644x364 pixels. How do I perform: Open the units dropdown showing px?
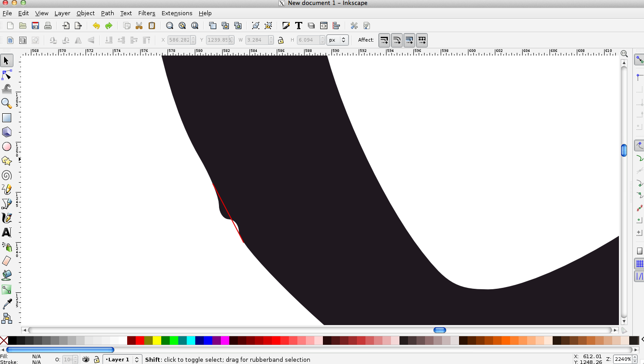click(337, 40)
